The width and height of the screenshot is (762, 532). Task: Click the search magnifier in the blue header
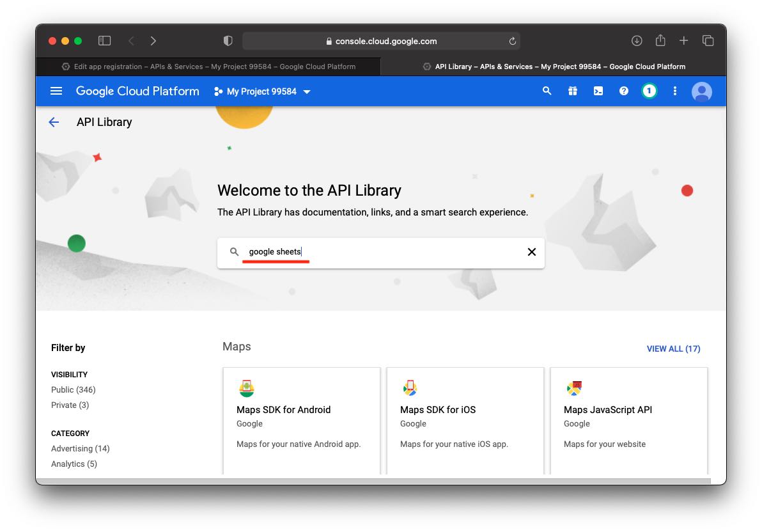pos(547,91)
